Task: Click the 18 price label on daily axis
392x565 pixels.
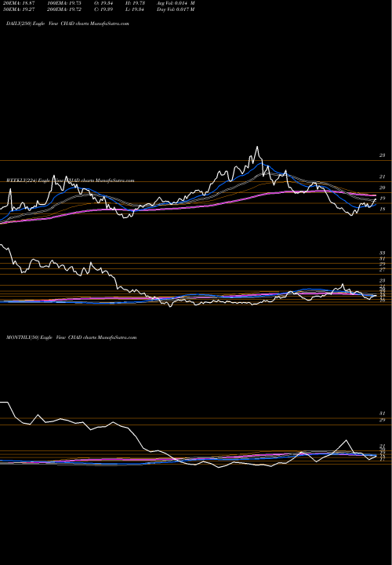Action: (382, 209)
